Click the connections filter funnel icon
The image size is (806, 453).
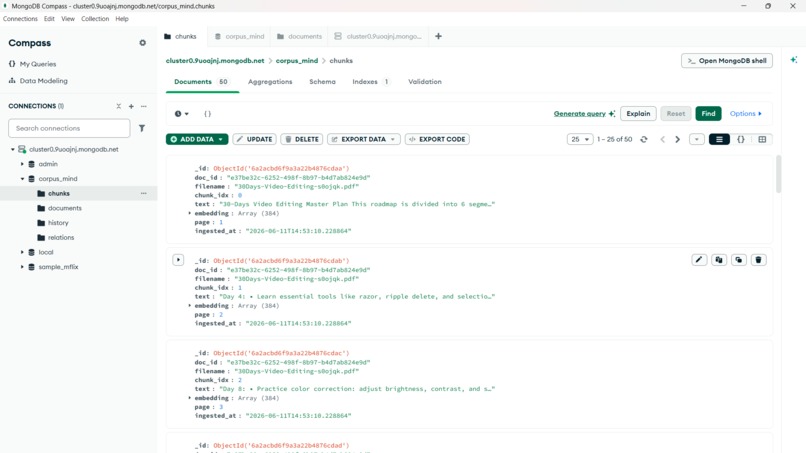[x=142, y=128]
